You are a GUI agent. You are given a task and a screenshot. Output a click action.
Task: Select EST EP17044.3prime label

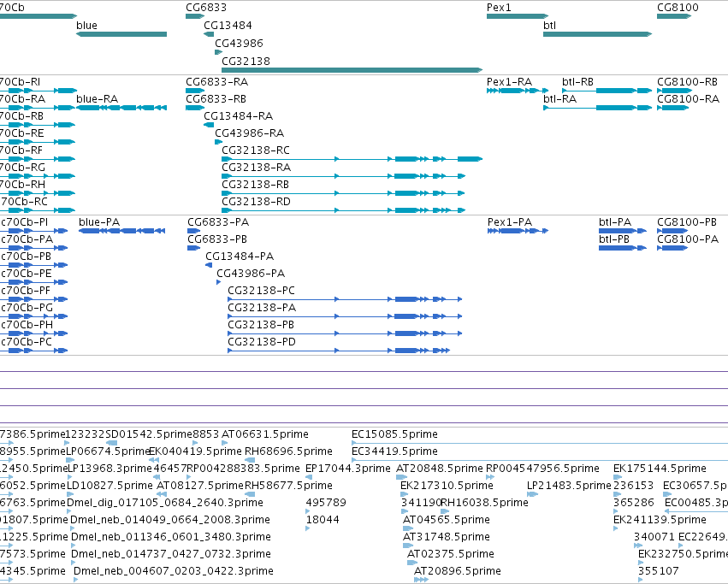(x=348, y=469)
